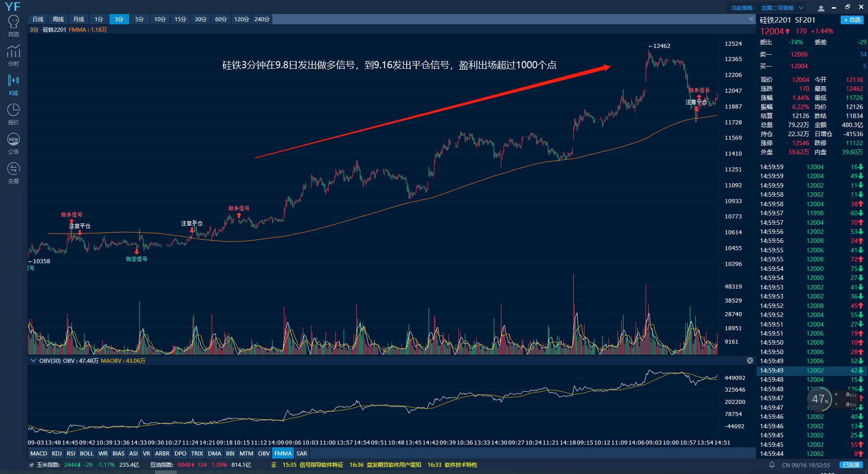Add 硅铁2201 with the +自选 button
This screenshot has width=868, height=474.
(852, 20)
